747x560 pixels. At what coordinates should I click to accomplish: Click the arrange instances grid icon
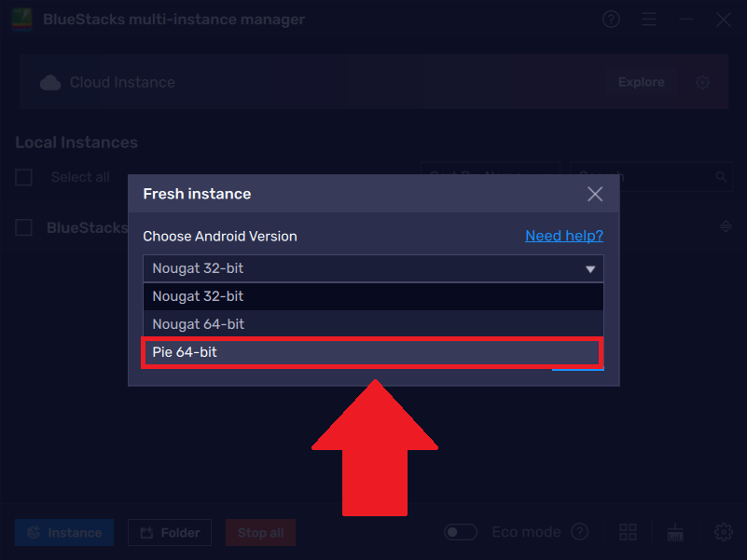(628, 532)
